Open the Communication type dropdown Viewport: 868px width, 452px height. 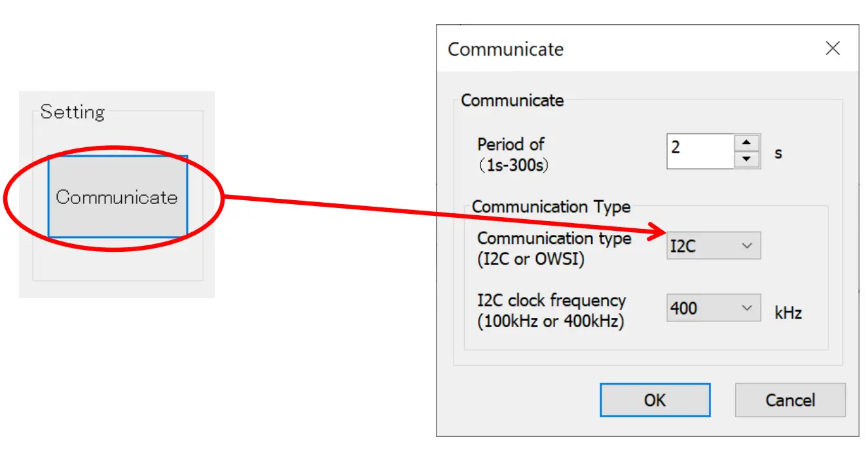(746, 245)
